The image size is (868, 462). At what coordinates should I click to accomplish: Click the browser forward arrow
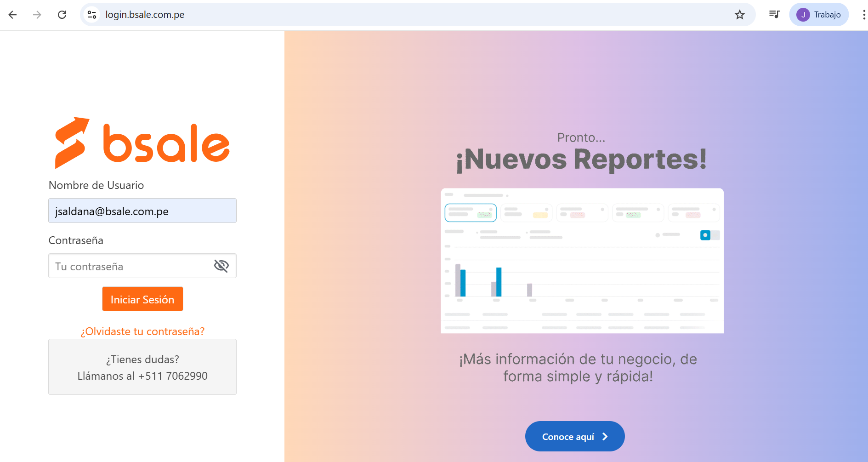(x=37, y=15)
